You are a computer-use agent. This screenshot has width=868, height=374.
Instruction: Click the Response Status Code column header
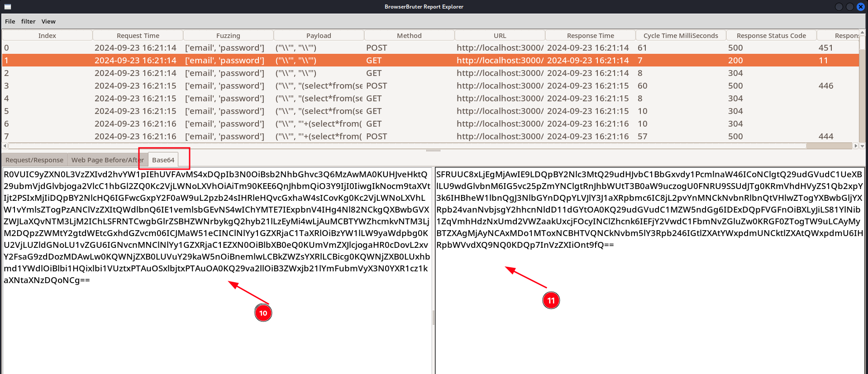[771, 35]
